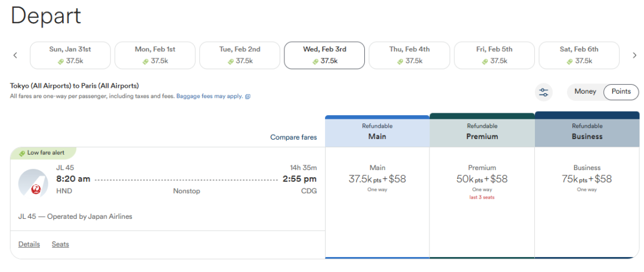Click the HND airport code
This screenshot has width=644, height=272.
pos(64,191)
